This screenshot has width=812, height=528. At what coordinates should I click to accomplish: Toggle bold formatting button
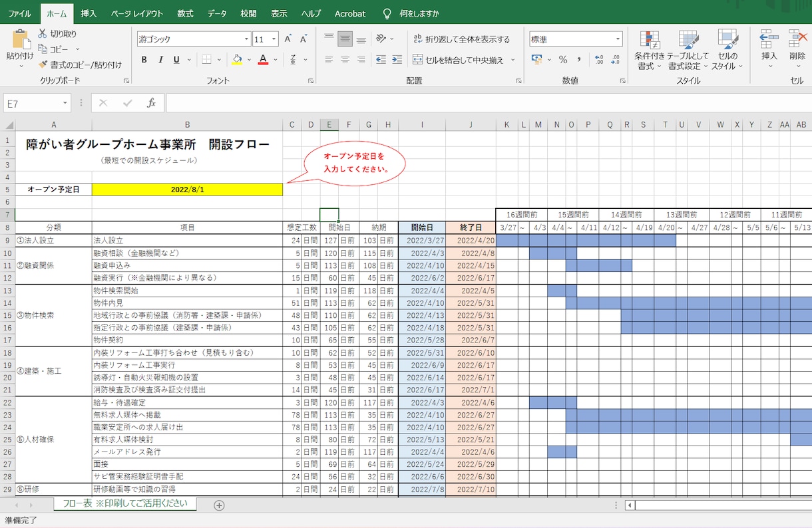click(x=144, y=60)
